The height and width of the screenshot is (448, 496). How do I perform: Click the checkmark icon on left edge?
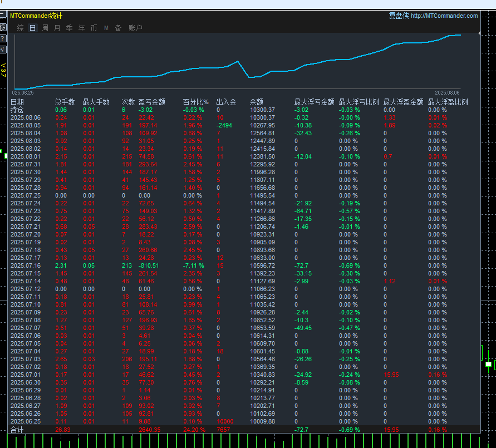(3, 49)
